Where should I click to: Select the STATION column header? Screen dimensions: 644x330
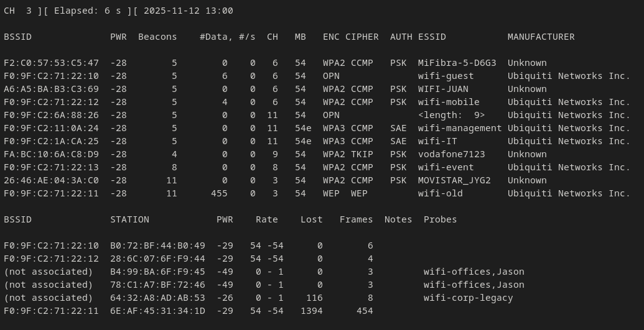tap(129, 219)
